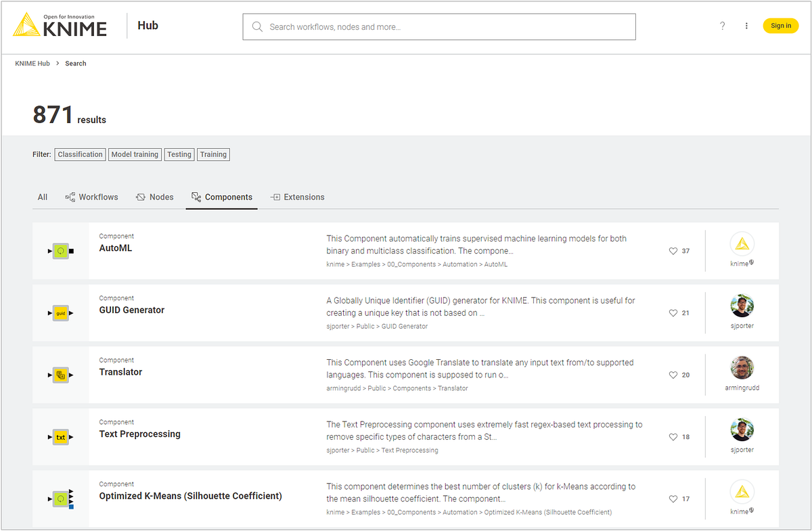Toggle the Classification filter
Viewport: 812px width, 531px height.
[x=80, y=154]
